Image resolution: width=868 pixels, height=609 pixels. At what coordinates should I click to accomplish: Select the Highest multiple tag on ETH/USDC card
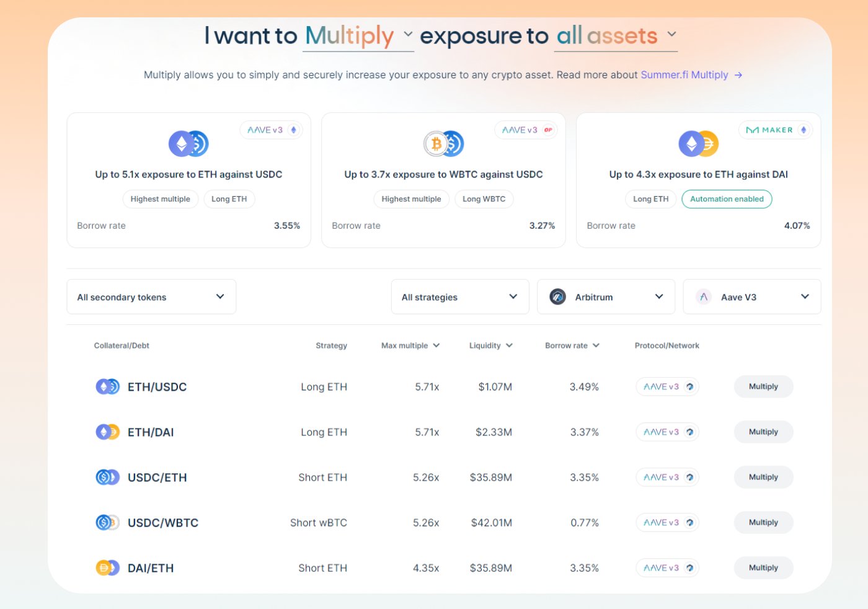coord(161,199)
